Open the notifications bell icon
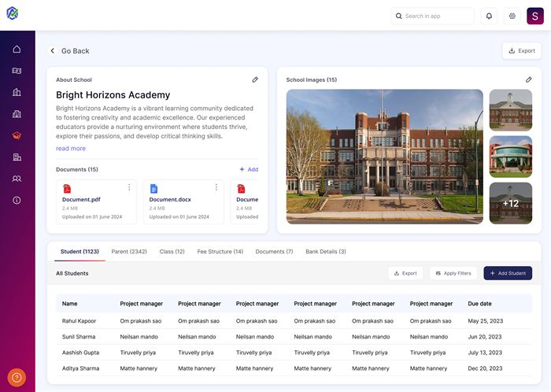551x392 pixels. (x=489, y=16)
